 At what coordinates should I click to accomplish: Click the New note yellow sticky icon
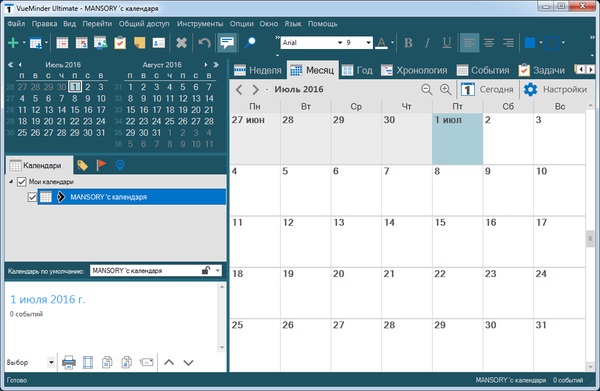(139, 42)
